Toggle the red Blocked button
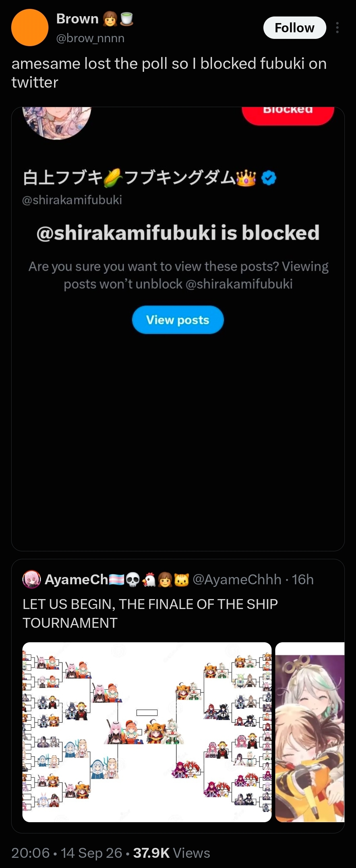Viewport: 356px width, 868px height. tap(288, 114)
